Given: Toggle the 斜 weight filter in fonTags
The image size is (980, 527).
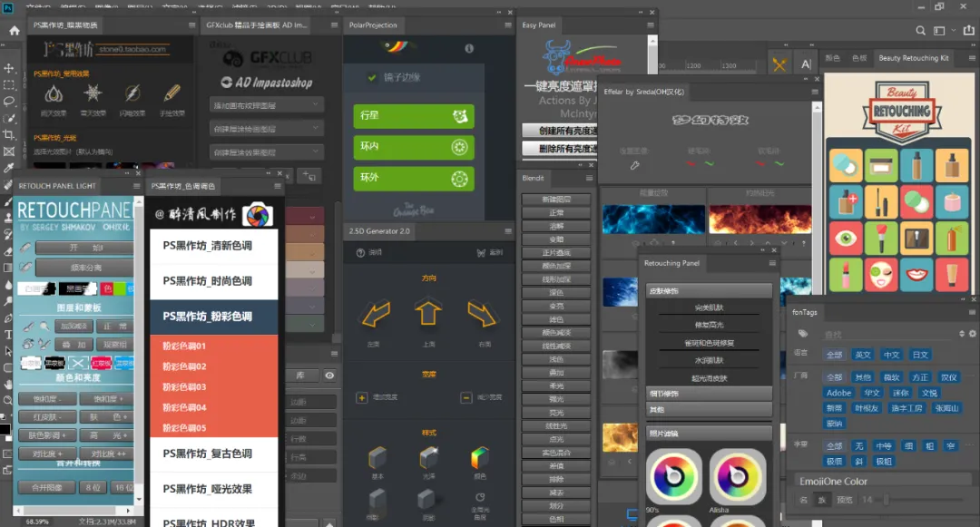Looking at the screenshot, I should (x=859, y=462).
